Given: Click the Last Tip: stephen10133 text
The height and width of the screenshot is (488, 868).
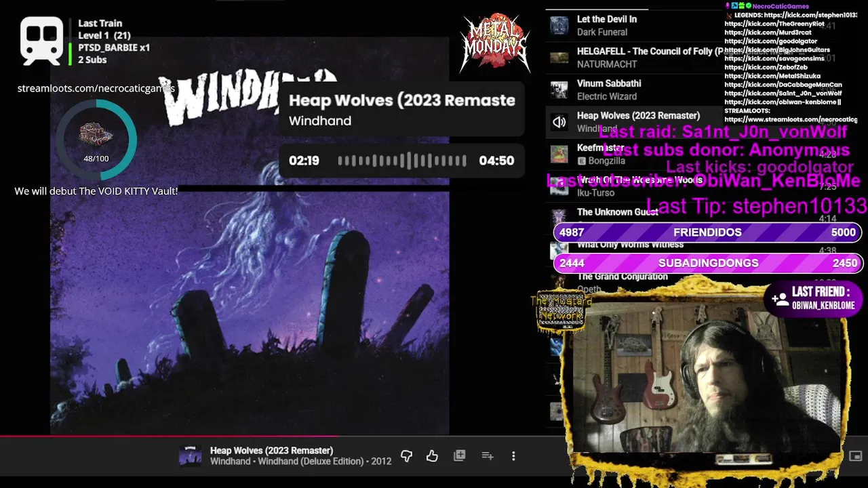Looking at the screenshot, I should 756,206.
